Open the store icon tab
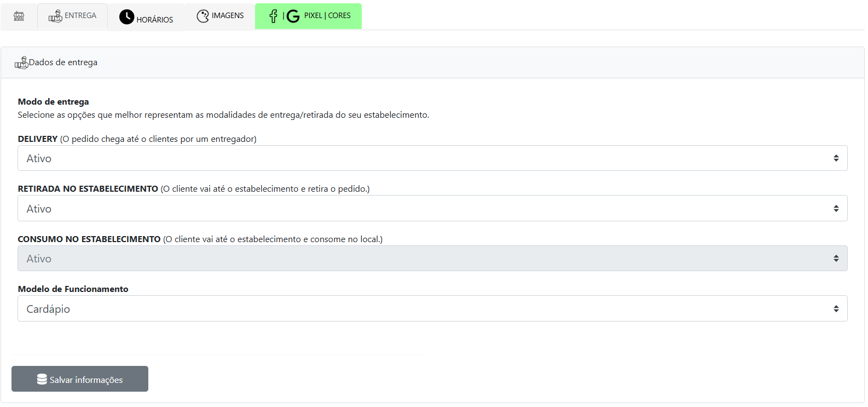 coord(19,16)
